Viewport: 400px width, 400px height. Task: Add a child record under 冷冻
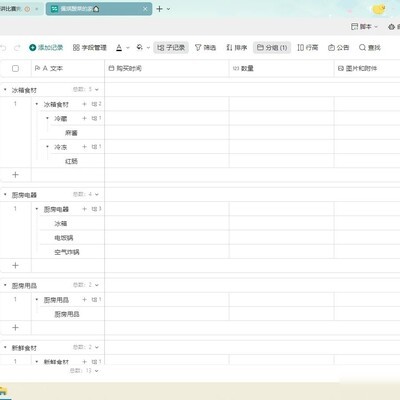[x=84, y=147]
